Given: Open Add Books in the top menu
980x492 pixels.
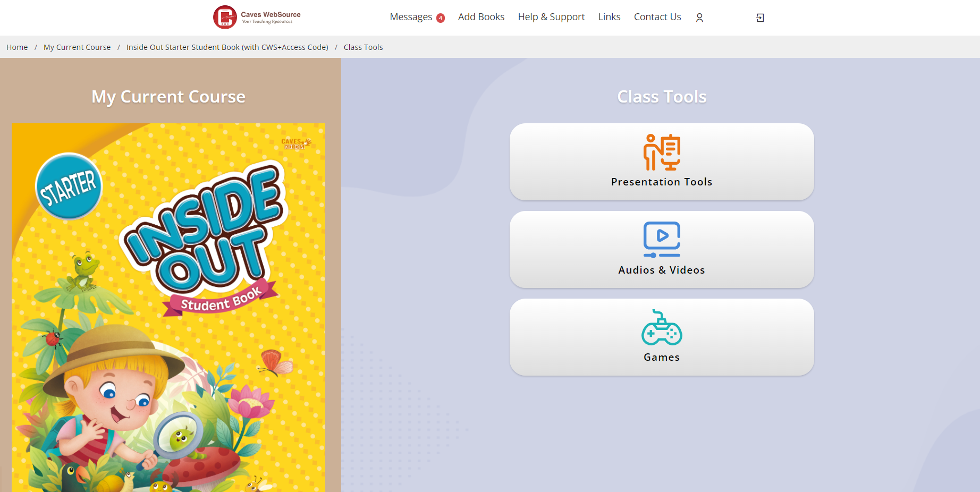Looking at the screenshot, I should (481, 17).
